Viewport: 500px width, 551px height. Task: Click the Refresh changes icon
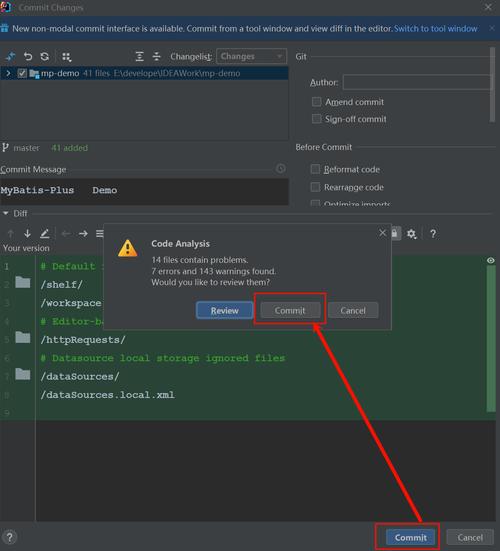pyautogui.click(x=45, y=57)
